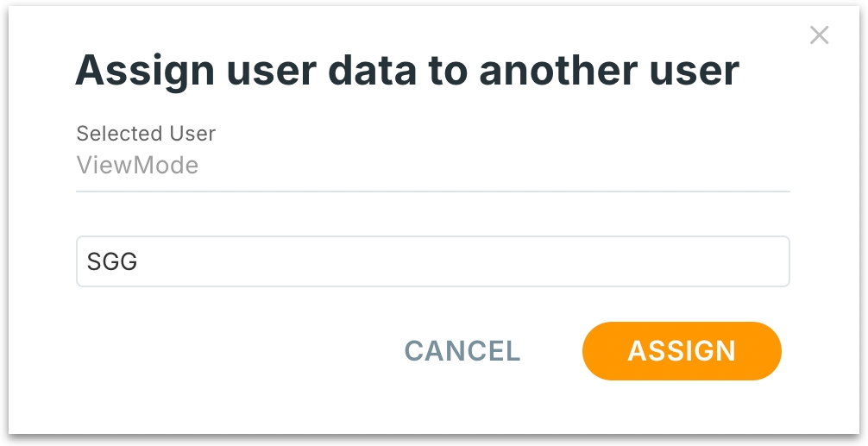Submit using the ASSIGN pill button
Image resolution: width=868 pixels, height=446 pixels.
click(682, 351)
